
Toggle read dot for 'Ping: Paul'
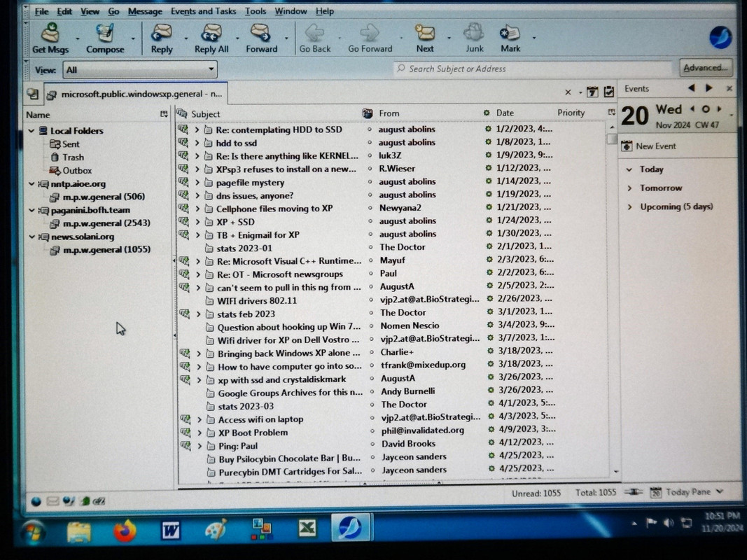[x=372, y=444]
